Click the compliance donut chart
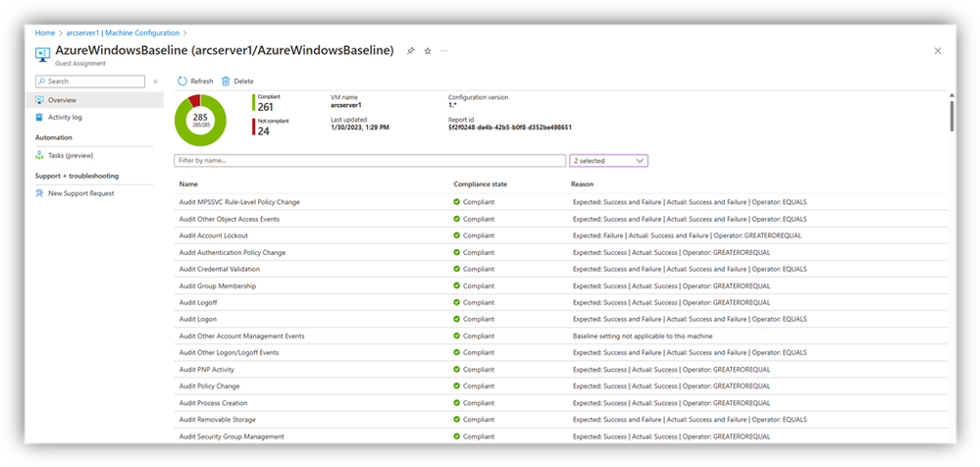The image size is (980, 467). pos(200,120)
